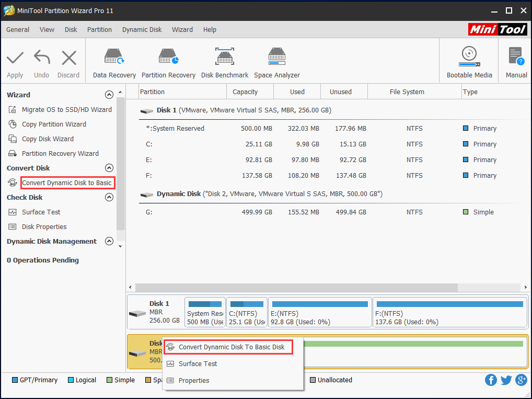532x399 pixels.
Task: Click the Undo arrow icon
Action: pos(42,57)
